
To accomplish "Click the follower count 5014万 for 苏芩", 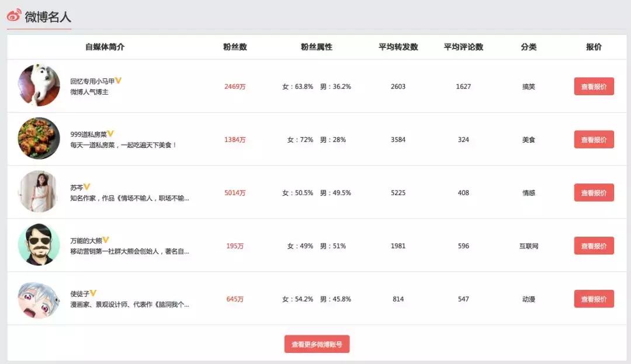I will point(235,192).
